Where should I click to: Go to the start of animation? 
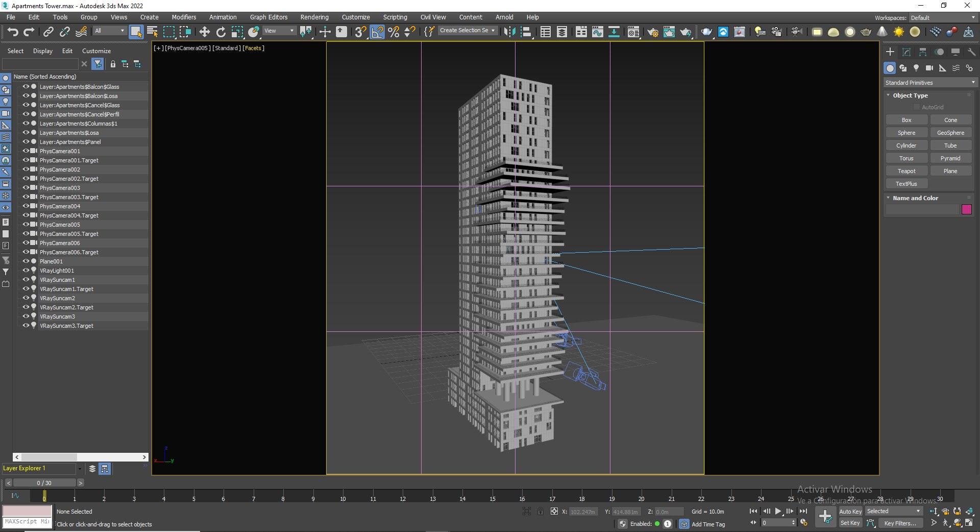(x=753, y=511)
